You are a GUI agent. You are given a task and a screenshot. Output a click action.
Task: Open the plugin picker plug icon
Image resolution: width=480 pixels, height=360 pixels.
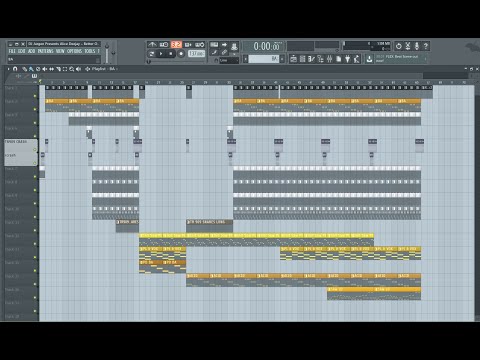point(347,59)
